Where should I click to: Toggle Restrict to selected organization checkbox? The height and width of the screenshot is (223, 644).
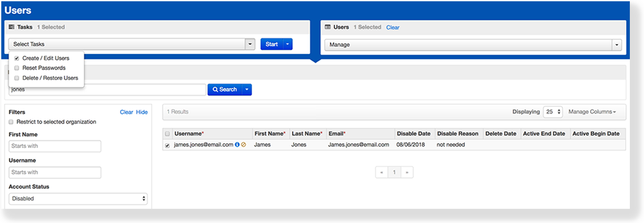click(x=11, y=122)
